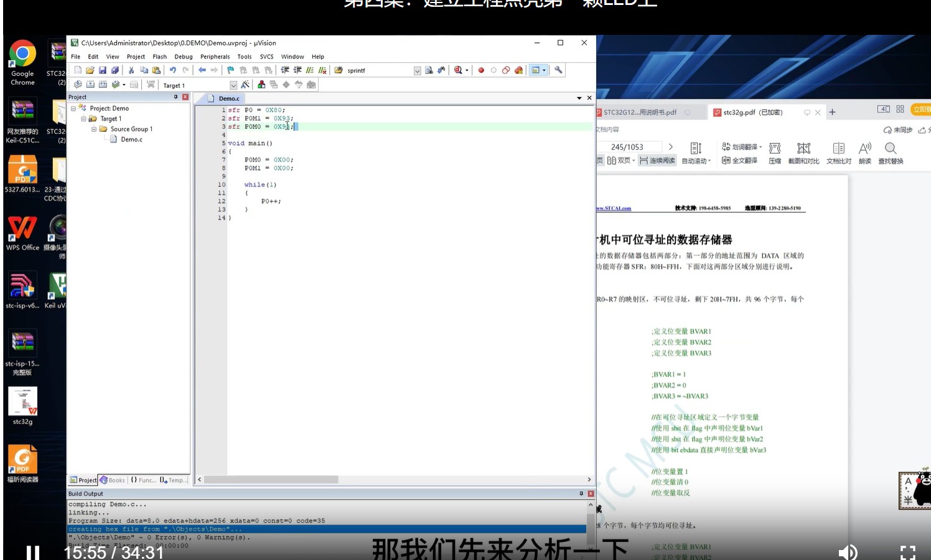Add a new tab in PDF reader
Screen dimensions: 931x560
pyautogui.click(x=832, y=113)
